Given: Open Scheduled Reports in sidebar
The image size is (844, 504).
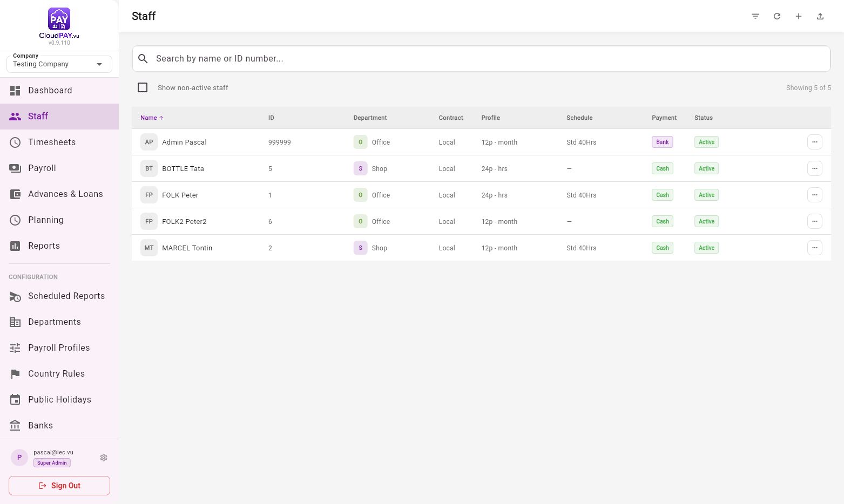Looking at the screenshot, I should [59, 296].
